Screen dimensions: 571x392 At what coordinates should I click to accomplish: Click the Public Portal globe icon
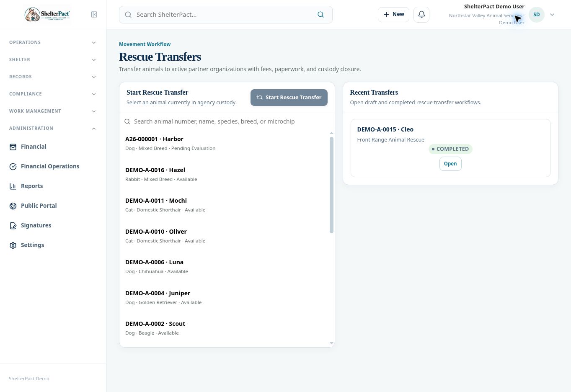(x=13, y=206)
